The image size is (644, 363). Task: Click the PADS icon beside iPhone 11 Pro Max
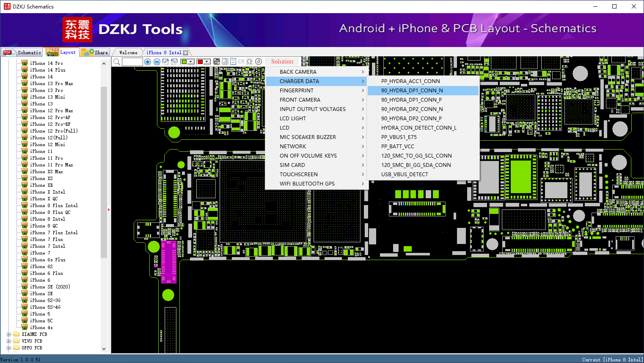[x=25, y=165]
